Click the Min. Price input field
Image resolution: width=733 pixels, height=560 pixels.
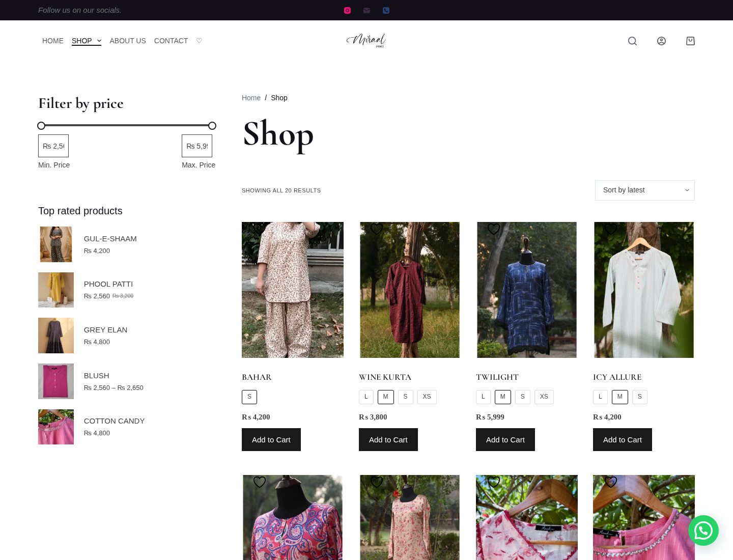[53, 146]
